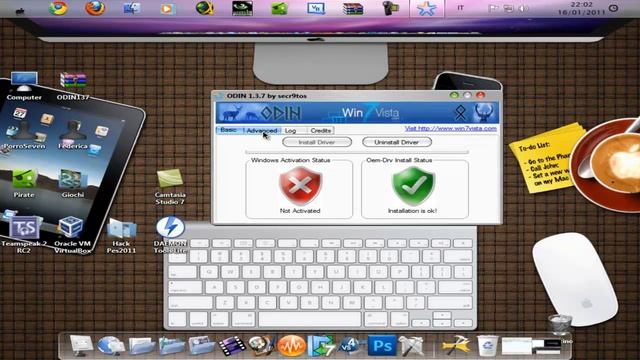
Task: Open the painter palette icon in the dock
Action: click(x=261, y=345)
